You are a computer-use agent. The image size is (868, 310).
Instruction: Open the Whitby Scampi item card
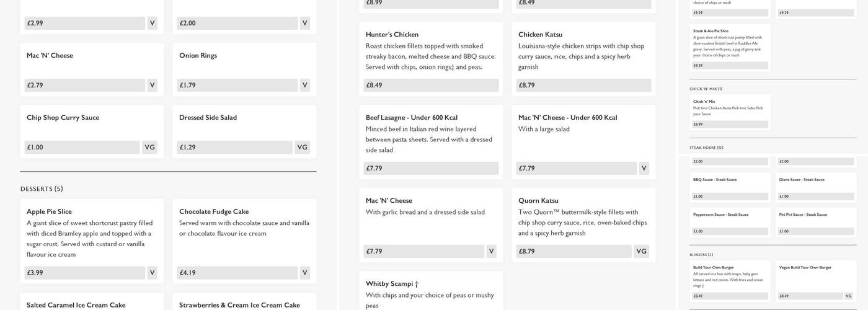pyautogui.click(x=431, y=293)
